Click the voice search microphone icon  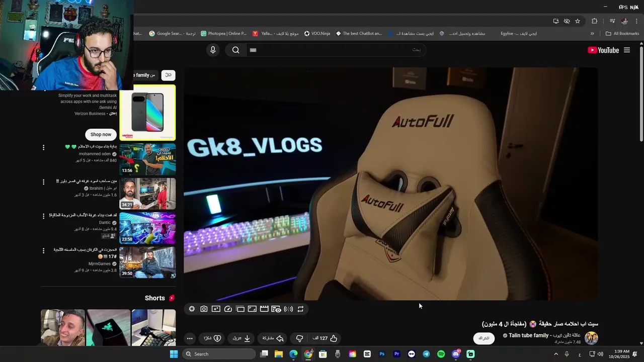(213, 50)
